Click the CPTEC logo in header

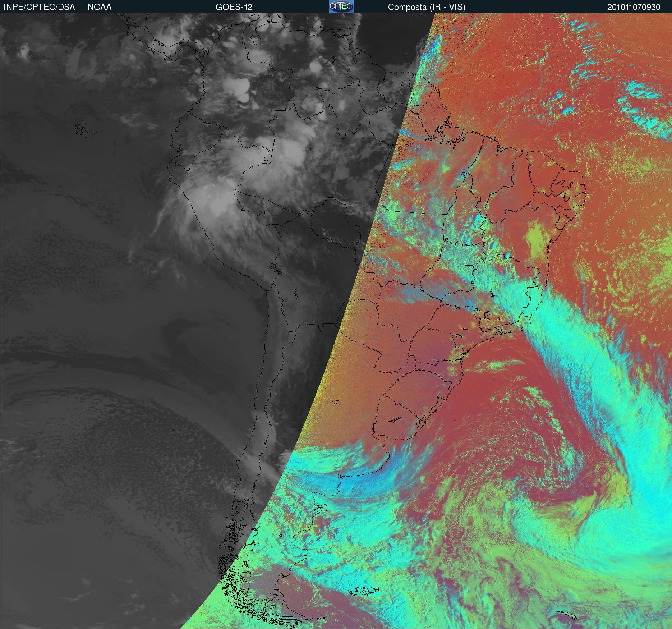[x=341, y=7]
